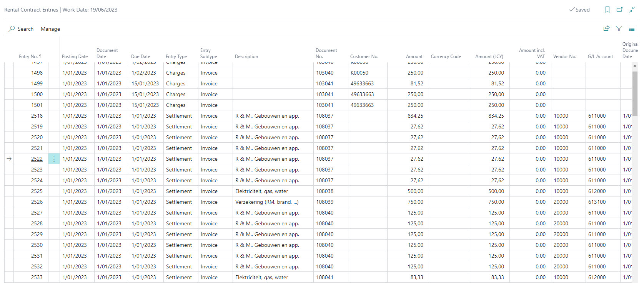Click the Share icon in the toolbar

pos(606,29)
